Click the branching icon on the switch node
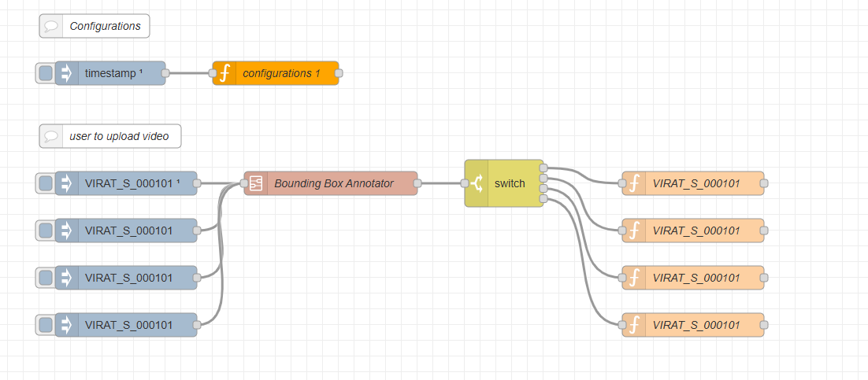Viewport: 868px width, 380px height. pos(477,183)
